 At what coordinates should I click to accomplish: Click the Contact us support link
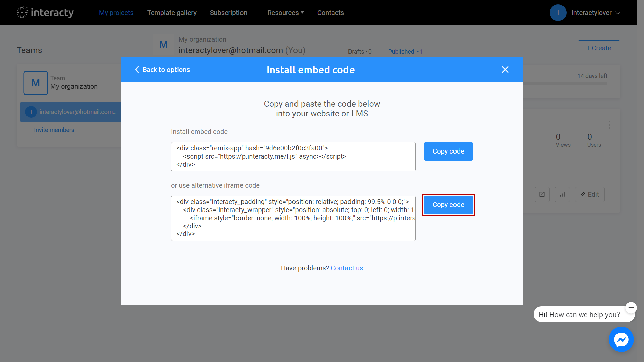coord(347,268)
